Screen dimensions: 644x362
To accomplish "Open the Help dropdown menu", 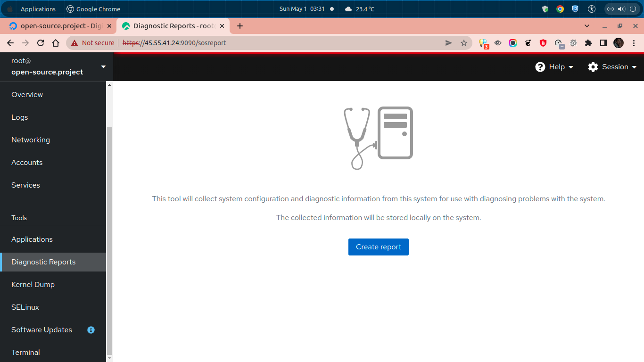I will click(x=554, y=67).
